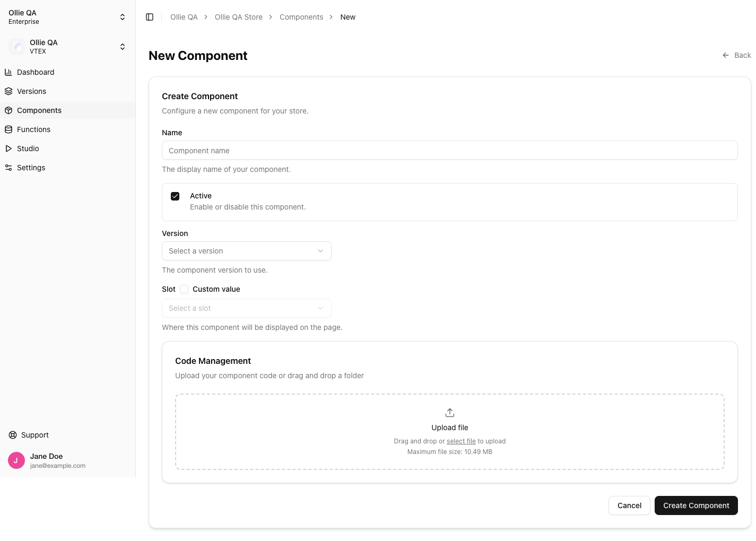Click the Settings sliders icon
The image size is (756, 541).
(x=8, y=168)
